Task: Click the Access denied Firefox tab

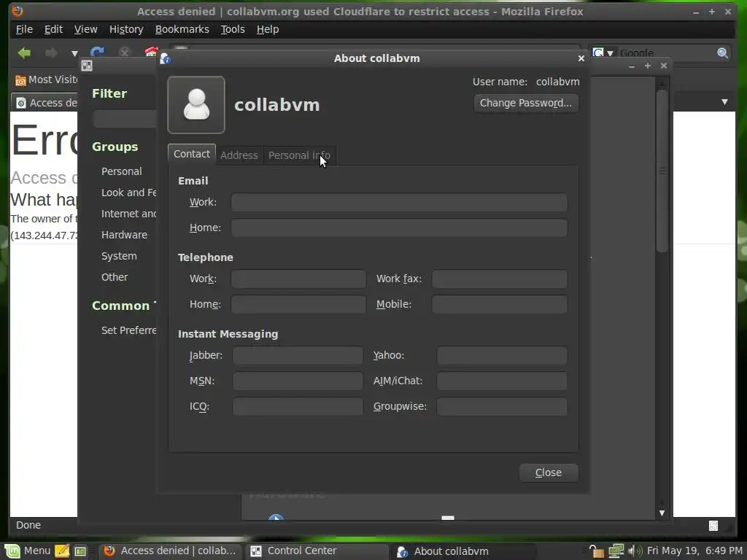Action: click(x=46, y=103)
